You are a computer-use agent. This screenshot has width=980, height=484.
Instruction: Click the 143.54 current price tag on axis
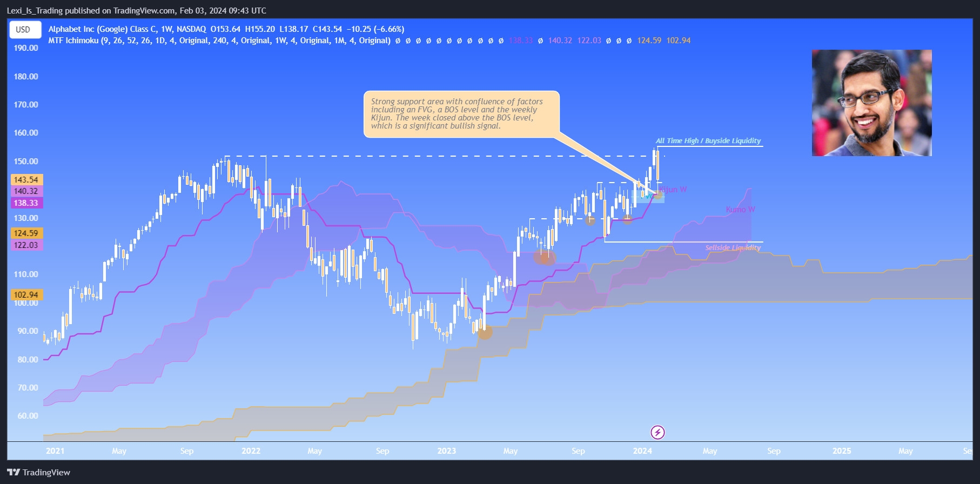pyautogui.click(x=26, y=180)
